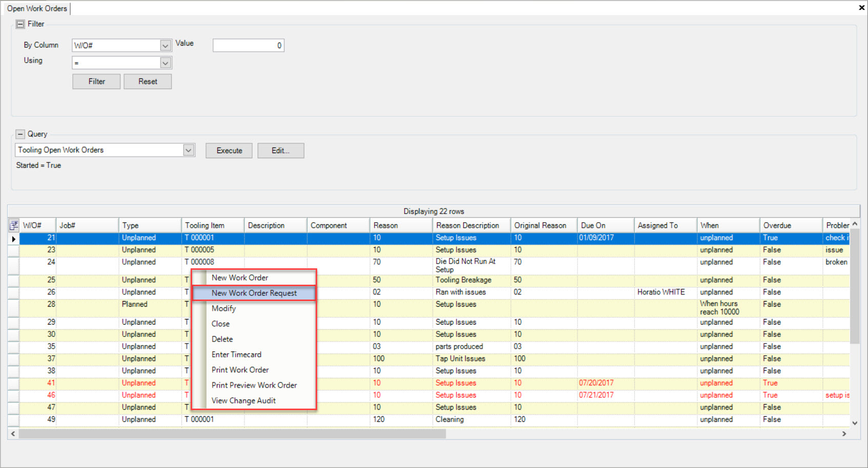Sort by the Reason Description column header
Image resolution: width=868 pixels, height=468 pixels.
[x=472, y=225]
